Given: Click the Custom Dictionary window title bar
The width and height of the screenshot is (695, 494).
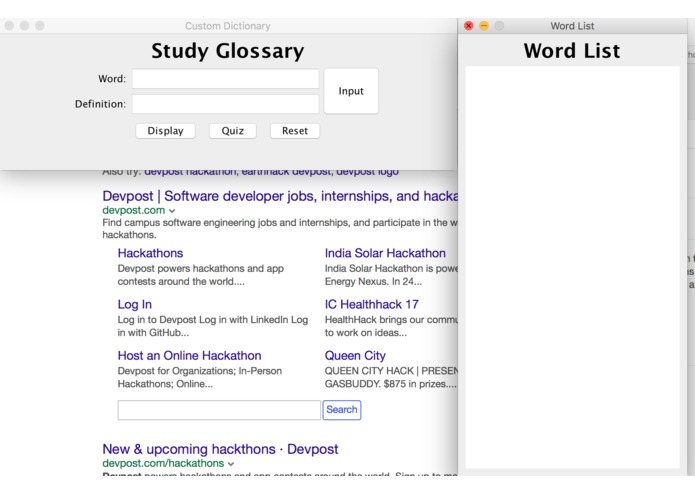Looking at the screenshot, I should [x=228, y=26].
